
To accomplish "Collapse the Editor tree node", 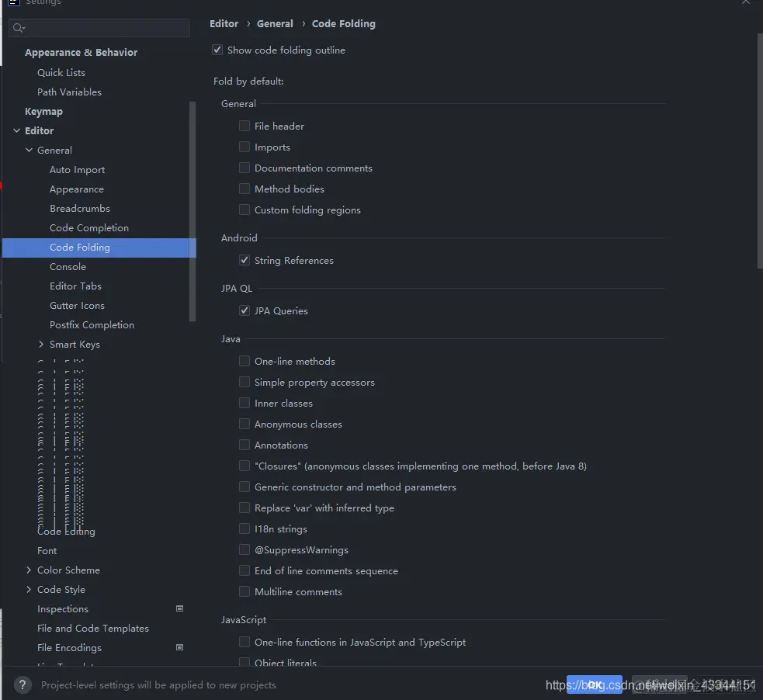I will 16,130.
